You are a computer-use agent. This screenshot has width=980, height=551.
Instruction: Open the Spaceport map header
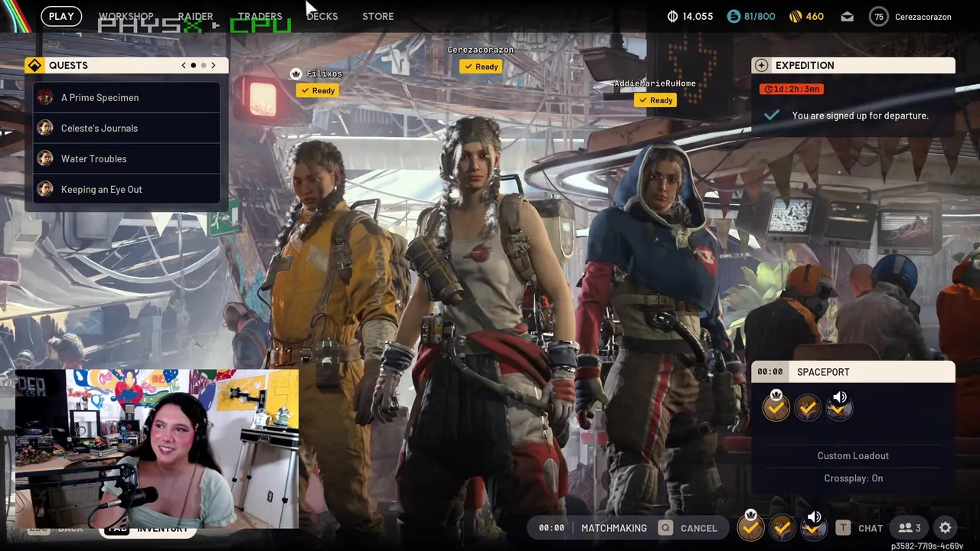(853, 372)
